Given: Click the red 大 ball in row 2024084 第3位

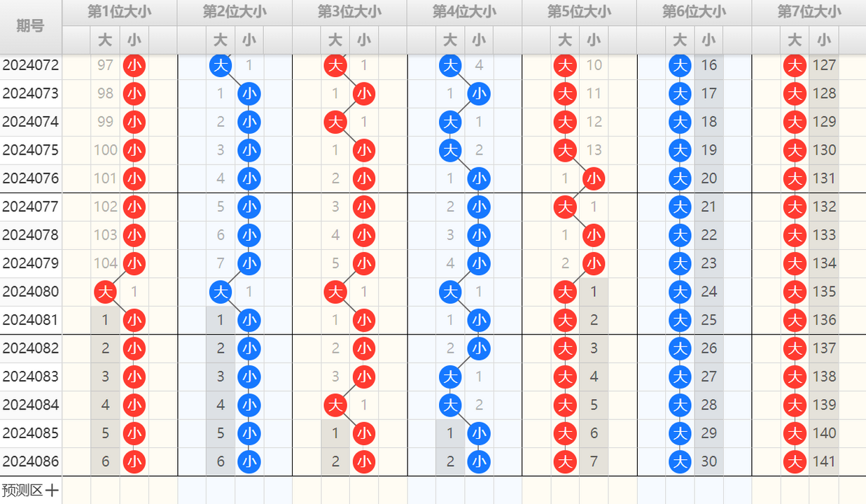Looking at the screenshot, I should (x=335, y=405).
